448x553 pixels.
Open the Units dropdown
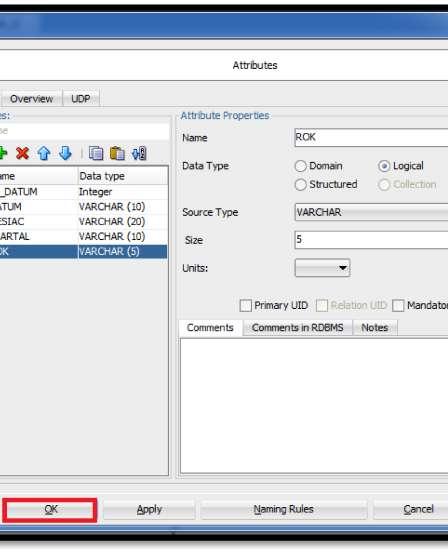point(322,268)
